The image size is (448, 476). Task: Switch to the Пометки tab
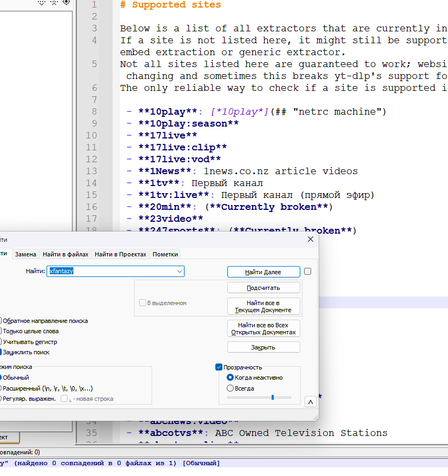165,254
